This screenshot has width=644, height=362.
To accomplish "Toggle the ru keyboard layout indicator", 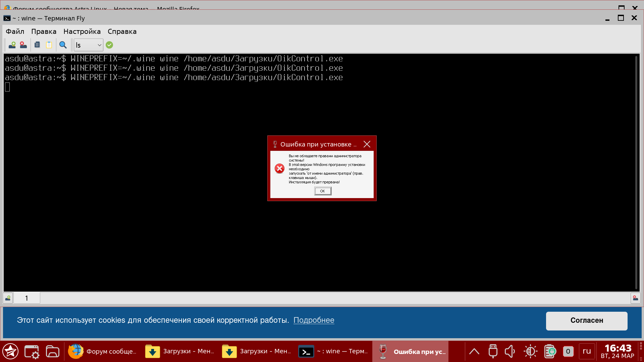I will 587,351.
